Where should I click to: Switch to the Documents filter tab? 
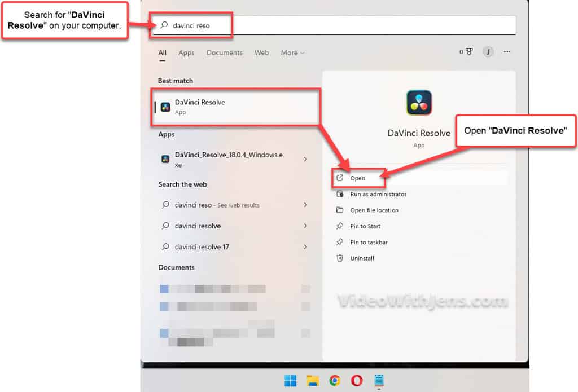pyautogui.click(x=225, y=52)
